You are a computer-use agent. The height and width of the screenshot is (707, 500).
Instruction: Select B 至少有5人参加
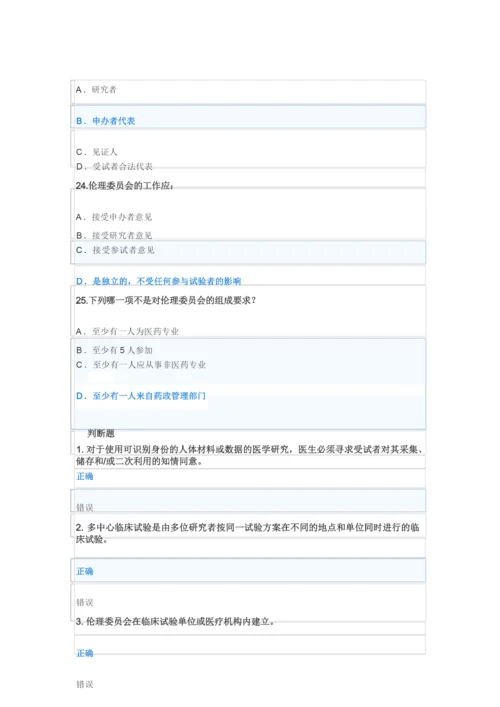114,350
